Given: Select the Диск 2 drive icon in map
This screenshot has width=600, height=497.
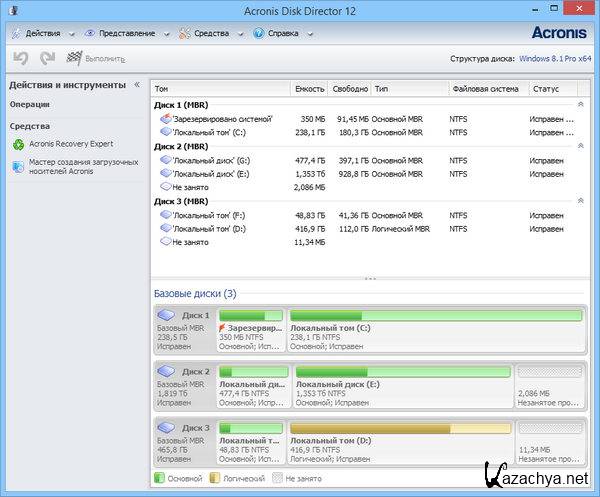Looking at the screenshot, I should [x=166, y=372].
